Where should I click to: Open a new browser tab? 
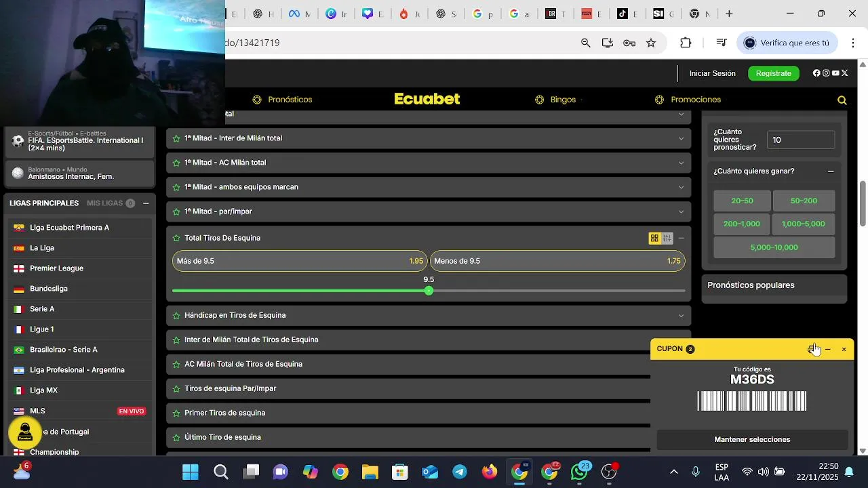[x=729, y=14]
